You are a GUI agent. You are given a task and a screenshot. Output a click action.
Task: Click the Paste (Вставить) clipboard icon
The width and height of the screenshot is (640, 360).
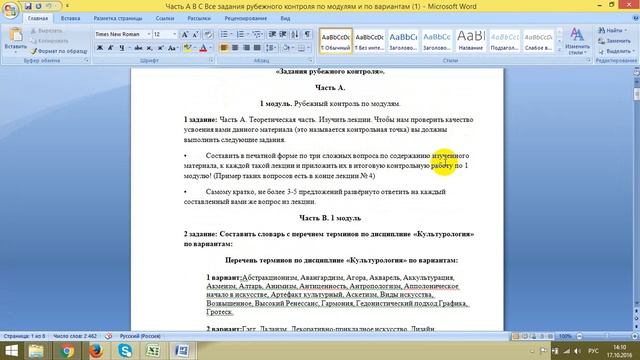click(16, 35)
